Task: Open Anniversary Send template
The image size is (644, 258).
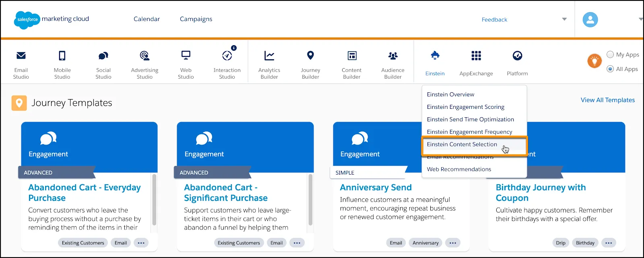Action: 376,187
